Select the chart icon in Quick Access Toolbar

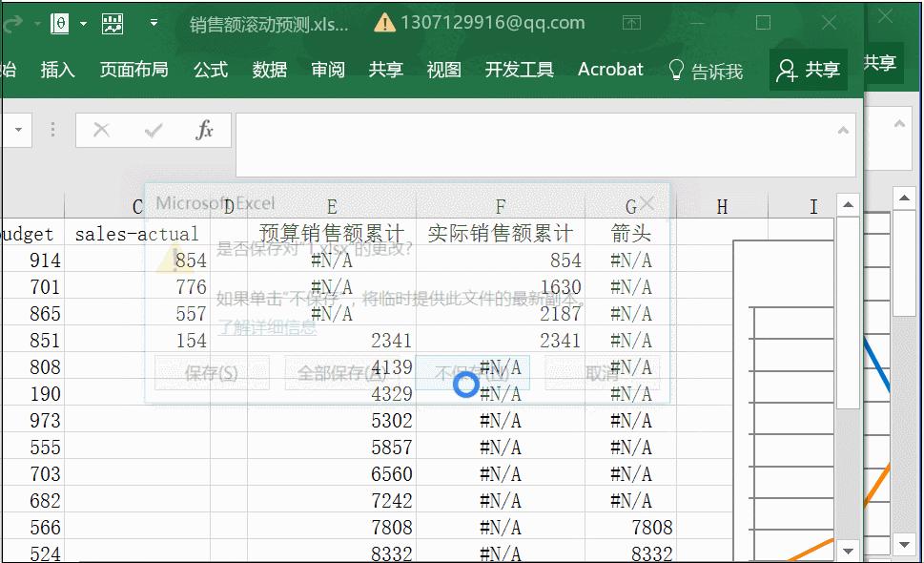(112, 25)
